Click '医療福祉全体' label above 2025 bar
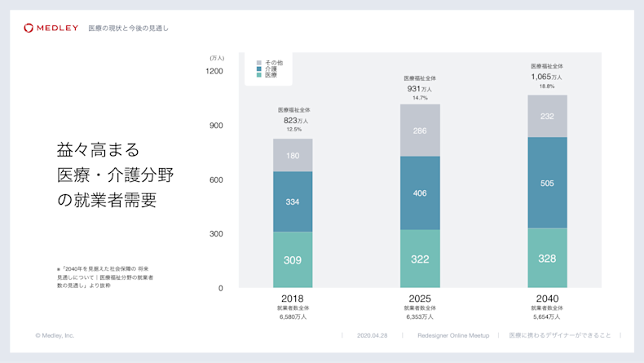The height and width of the screenshot is (363, 644). pyautogui.click(x=420, y=78)
